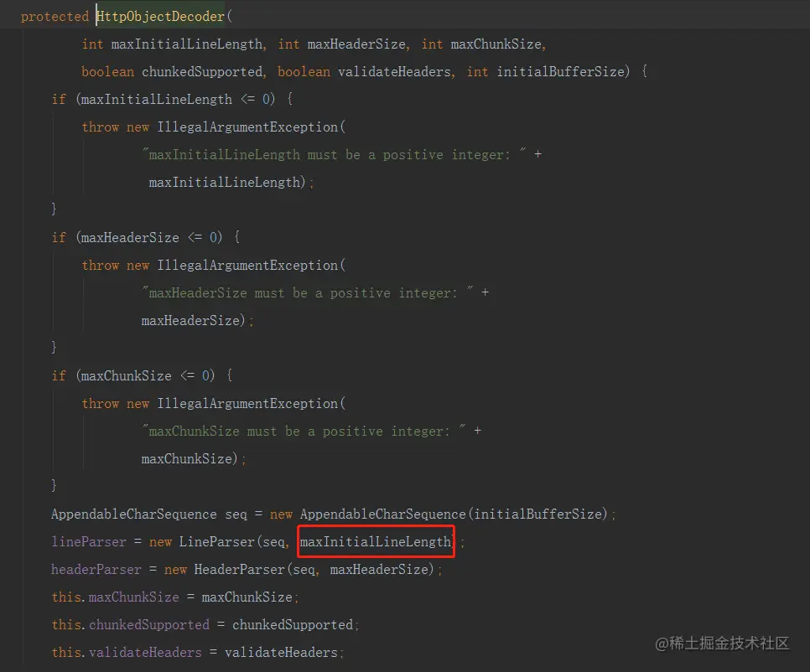This screenshot has width=810, height=672.
Task: Click 'this.maxChunkSize' assignment line
Action: click(x=175, y=597)
